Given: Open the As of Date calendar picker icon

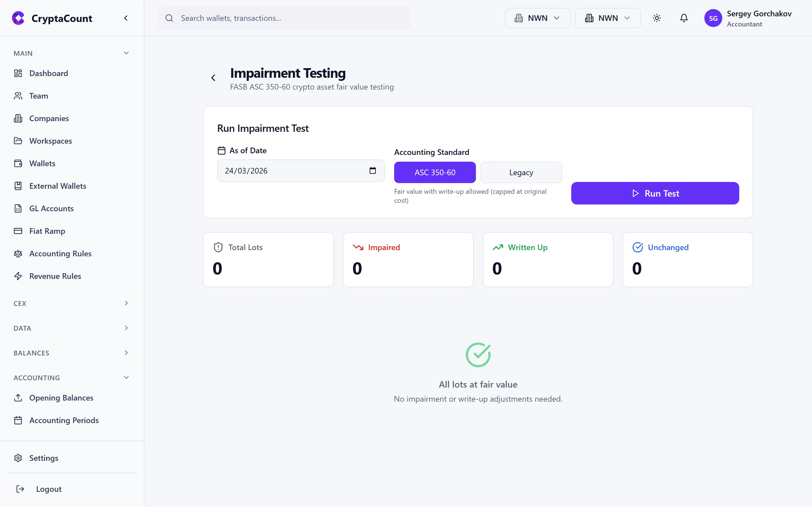Looking at the screenshot, I should (372, 170).
